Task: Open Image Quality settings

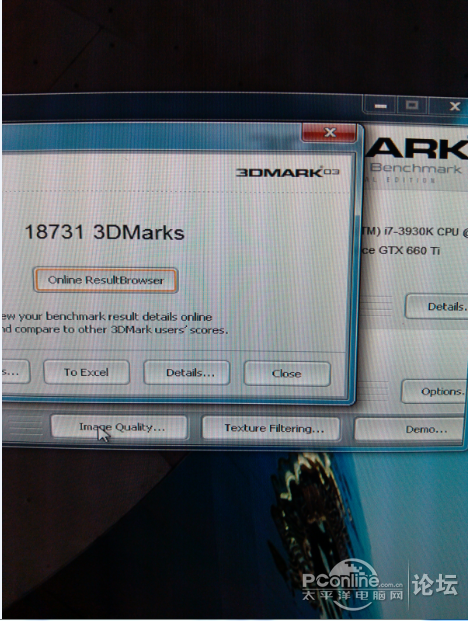Action: pyautogui.click(x=119, y=427)
